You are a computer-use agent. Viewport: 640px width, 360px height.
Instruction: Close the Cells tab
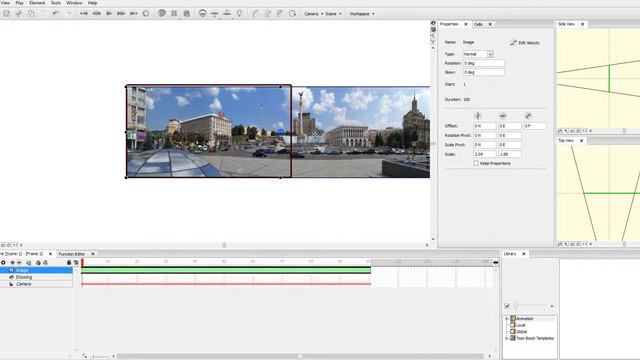point(490,24)
